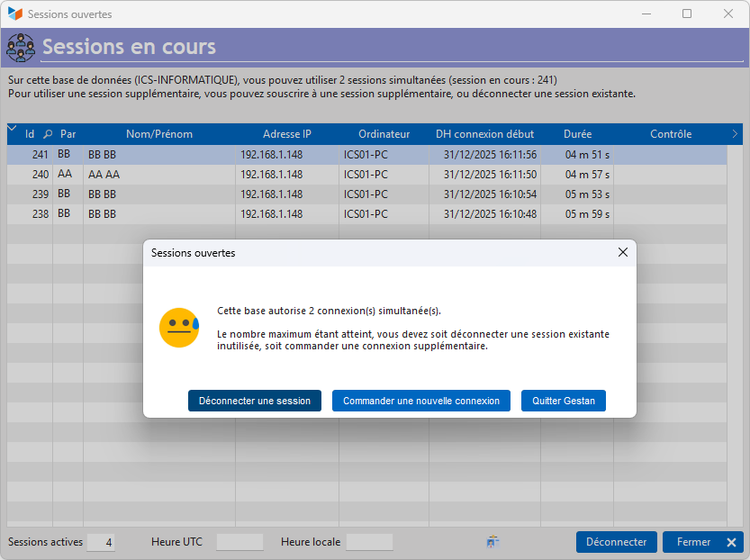750x560 pixels.
Task: Click the Heure locale field
Action: pyautogui.click(x=369, y=542)
